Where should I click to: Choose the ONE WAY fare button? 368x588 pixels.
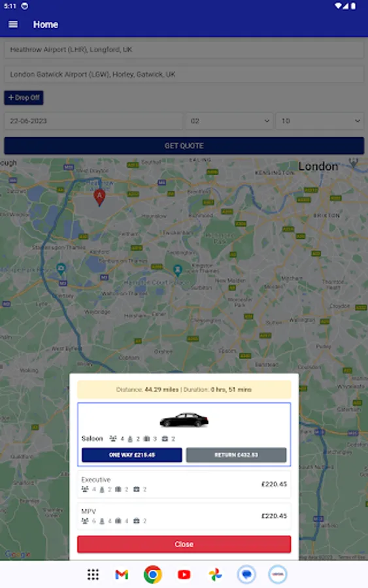131,455
